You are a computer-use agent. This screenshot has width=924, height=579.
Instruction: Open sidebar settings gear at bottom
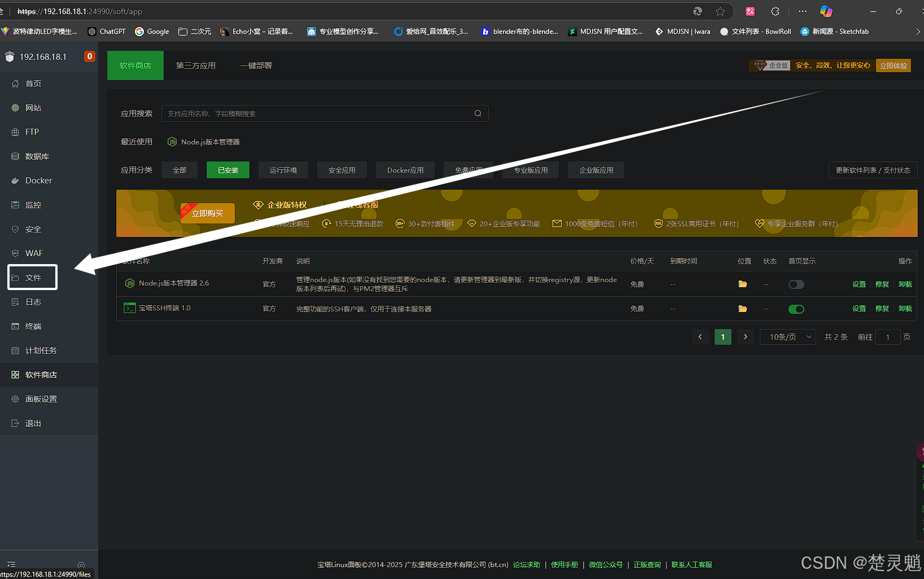tap(81, 565)
